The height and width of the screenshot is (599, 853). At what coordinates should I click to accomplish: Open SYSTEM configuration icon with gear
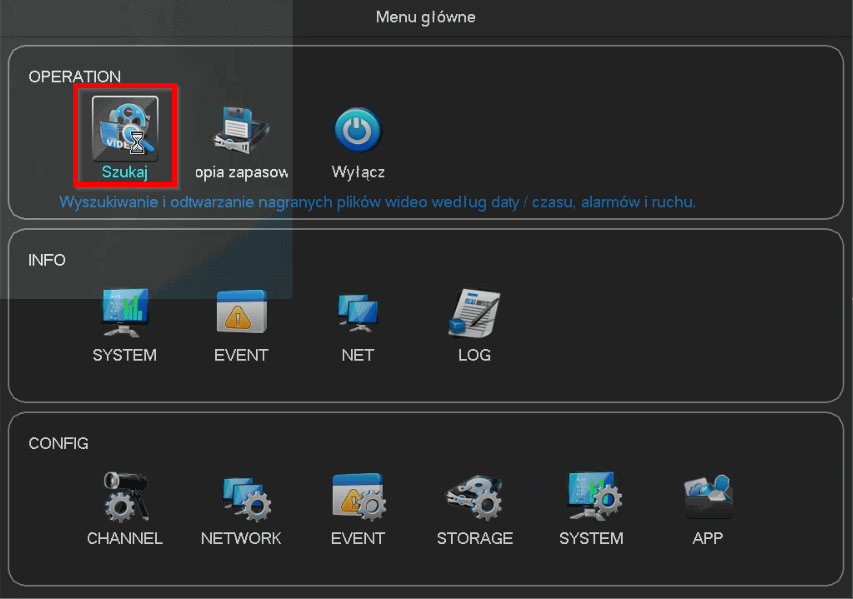point(591,497)
